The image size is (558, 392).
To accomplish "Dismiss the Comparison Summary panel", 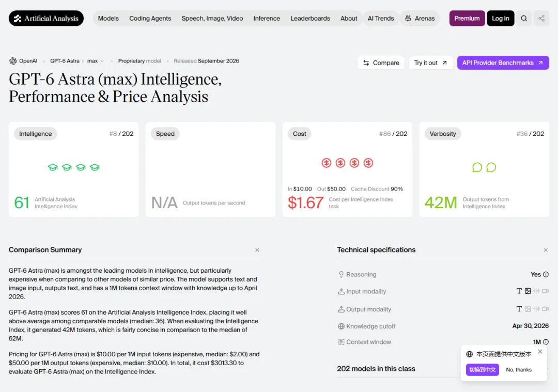I will (x=257, y=250).
